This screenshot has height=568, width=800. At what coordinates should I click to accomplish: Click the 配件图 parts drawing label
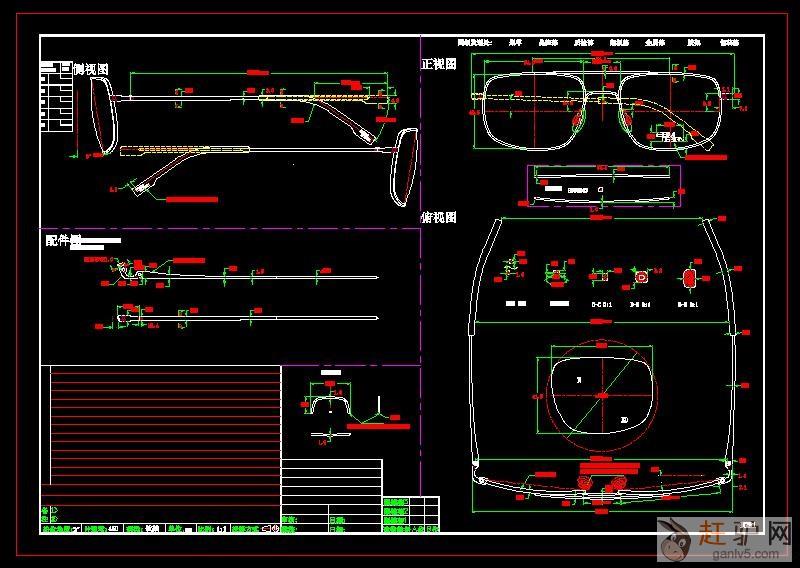[x=62, y=241]
